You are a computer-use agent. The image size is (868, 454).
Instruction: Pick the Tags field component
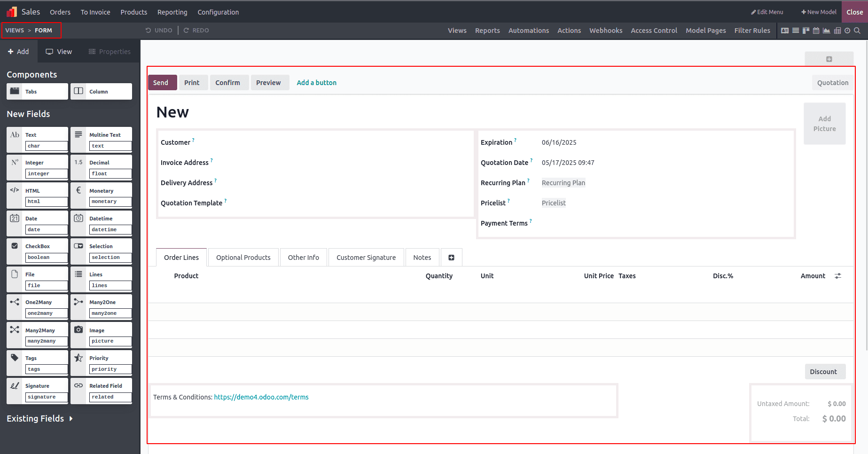37,363
